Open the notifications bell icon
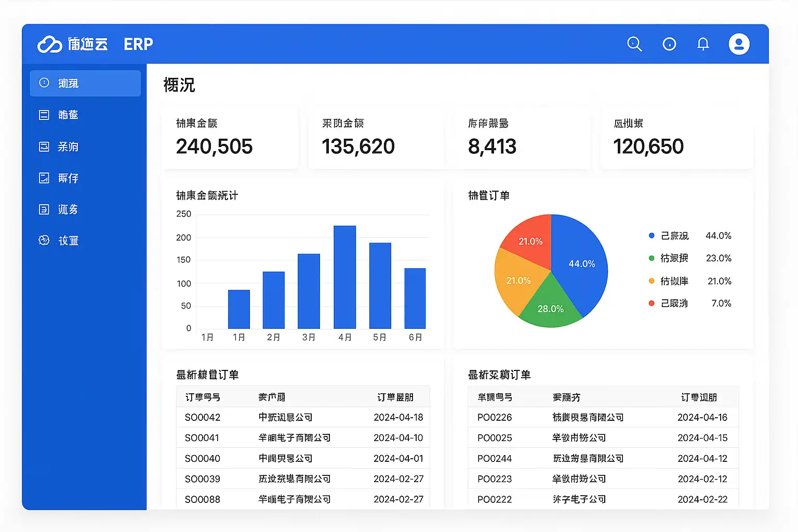 tap(703, 44)
